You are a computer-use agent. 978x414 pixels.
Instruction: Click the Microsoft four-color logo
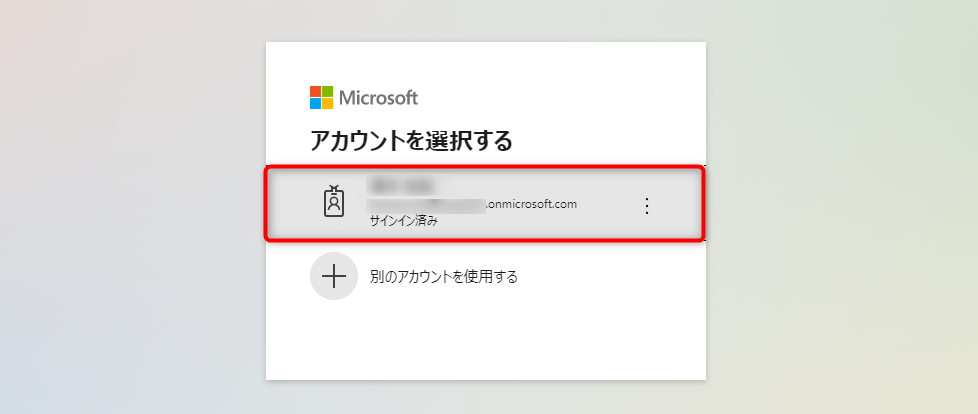[x=321, y=98]
